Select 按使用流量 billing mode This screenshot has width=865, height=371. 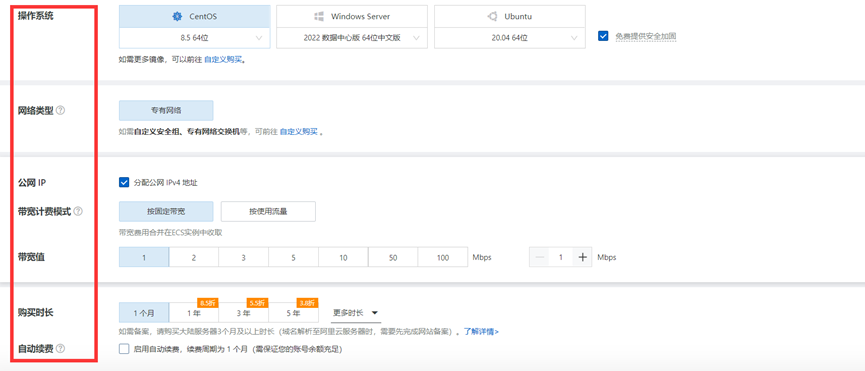click(x=268, y=211)
